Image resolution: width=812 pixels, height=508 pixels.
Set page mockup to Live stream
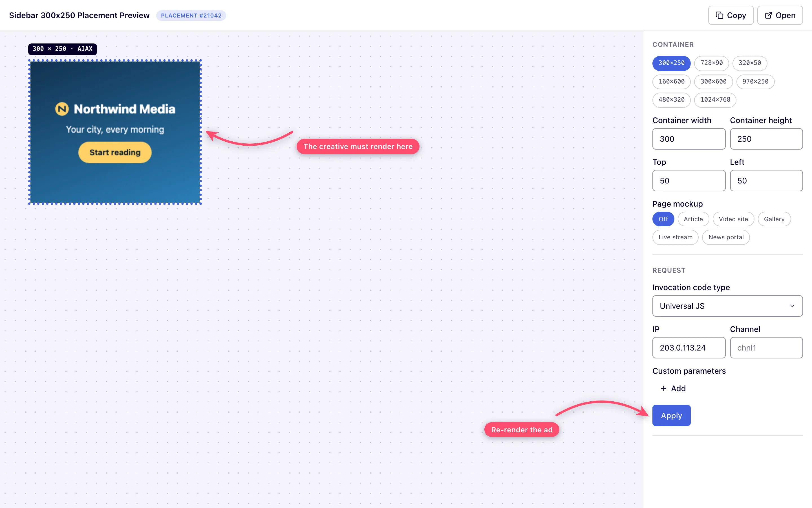pos(675,237)
